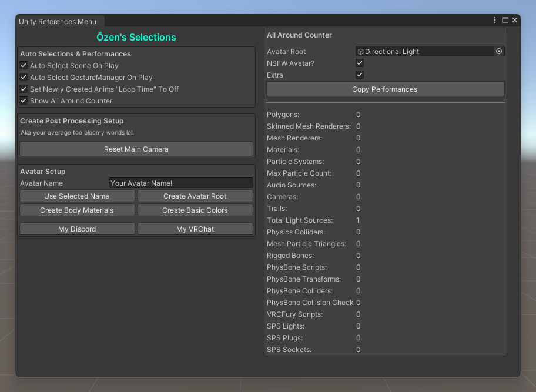Open the object picker for Avatar Root
Viewport: 536px width, 392px height.
[x=499, y=52]
